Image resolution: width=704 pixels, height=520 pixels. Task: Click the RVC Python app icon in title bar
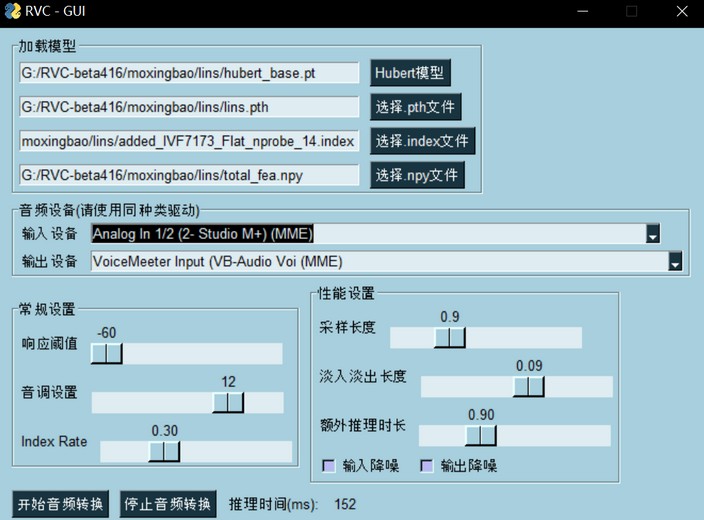pyautogui.click(x=12, y=11)
